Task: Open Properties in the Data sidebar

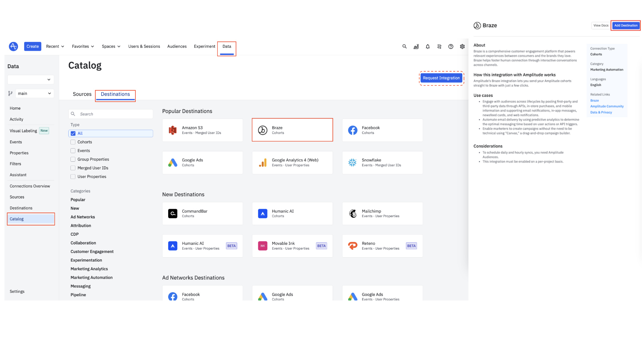Action: 19,153
